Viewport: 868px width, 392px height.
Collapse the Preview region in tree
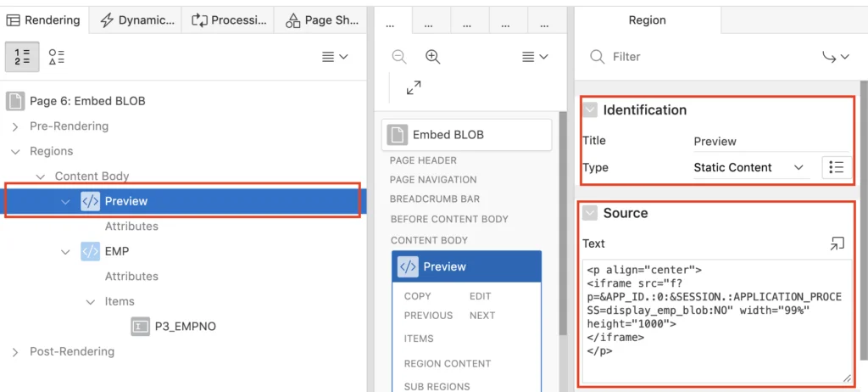pyautogui.click(x=65, y=201)
